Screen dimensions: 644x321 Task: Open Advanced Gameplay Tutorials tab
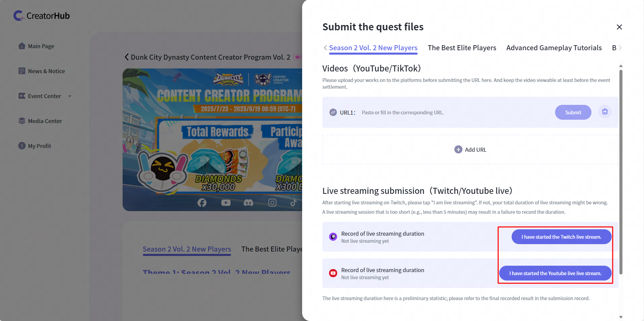click(x=554, y=48)
